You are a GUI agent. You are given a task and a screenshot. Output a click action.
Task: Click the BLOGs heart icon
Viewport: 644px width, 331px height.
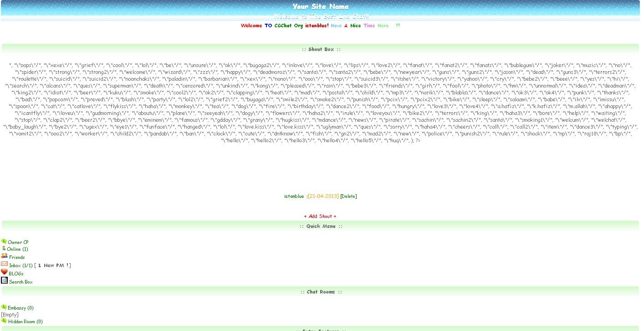(5, 272)
